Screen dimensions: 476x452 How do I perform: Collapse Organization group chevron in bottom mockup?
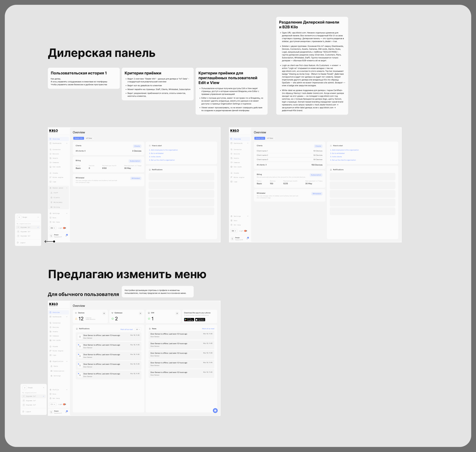[x=67, y=361]
